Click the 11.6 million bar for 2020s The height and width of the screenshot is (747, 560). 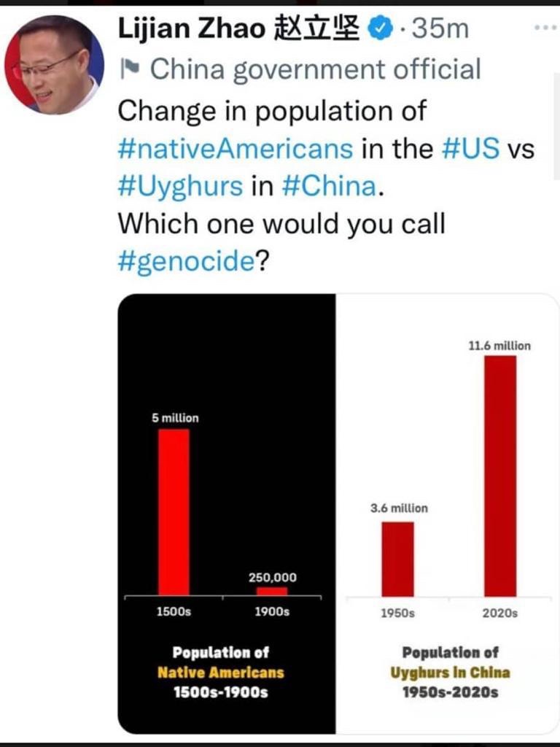[x=499, y=476]
